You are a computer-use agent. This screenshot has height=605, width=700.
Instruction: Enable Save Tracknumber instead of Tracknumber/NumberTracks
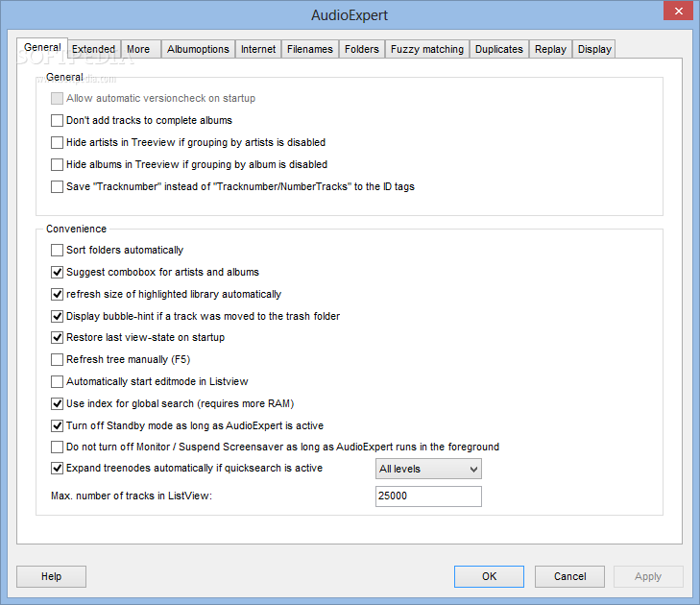coord(57,186)
